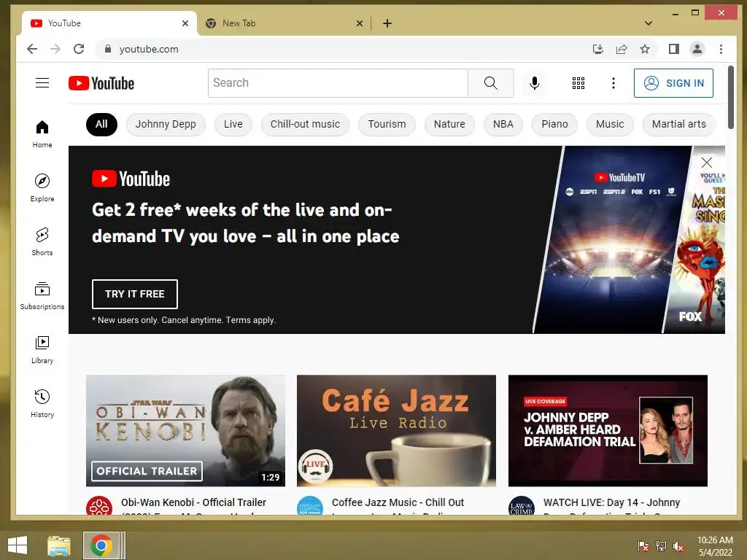Open the Law & Crime channel avatar
The height and width of the screenshot is (560, 747).
pyautogui.click(x=521, y=506)
